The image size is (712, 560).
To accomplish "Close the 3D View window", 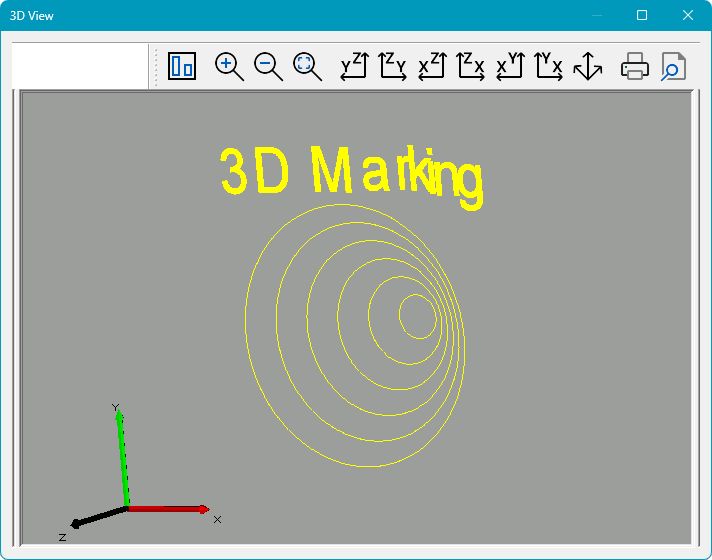I will click(687, 15).
